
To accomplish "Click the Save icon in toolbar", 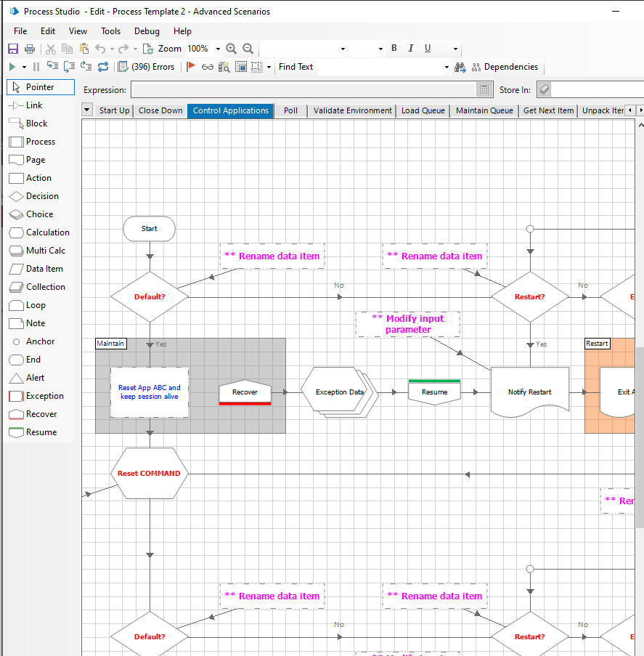I will point(13,49).
